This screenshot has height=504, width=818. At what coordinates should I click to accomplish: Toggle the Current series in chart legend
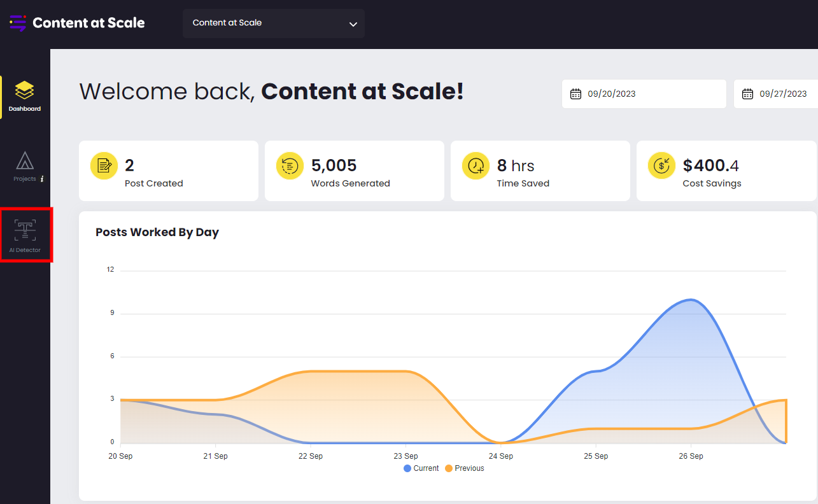(x=421, y=468)
